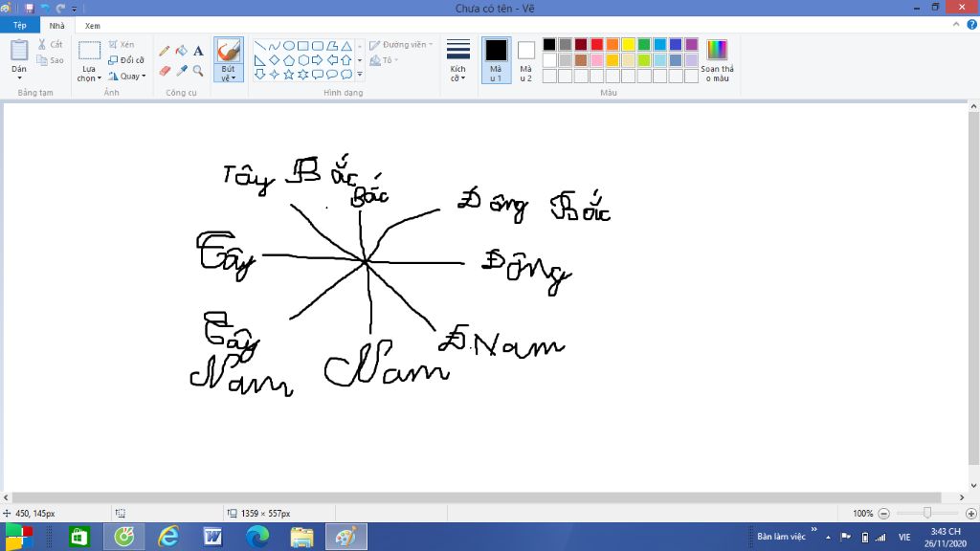Screen dimensions: 980x551
Task: Click the zoom in plus button
Action: pos(970,514)
